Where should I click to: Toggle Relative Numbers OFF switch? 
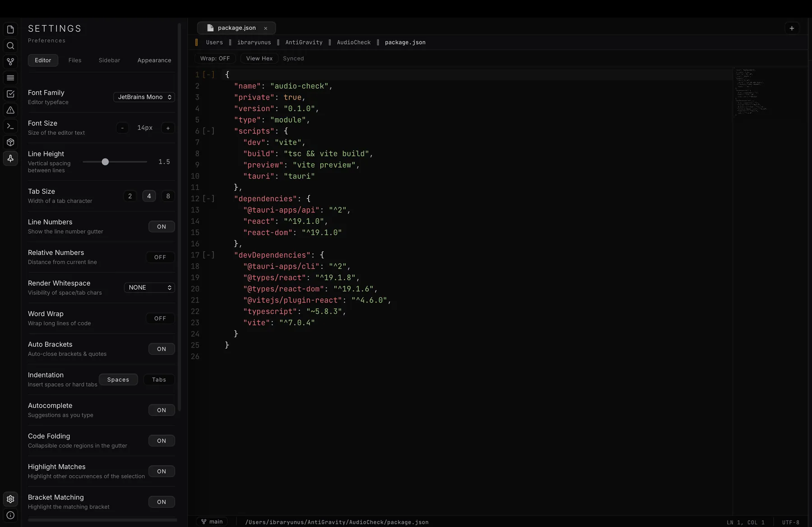tap(160, 257)
